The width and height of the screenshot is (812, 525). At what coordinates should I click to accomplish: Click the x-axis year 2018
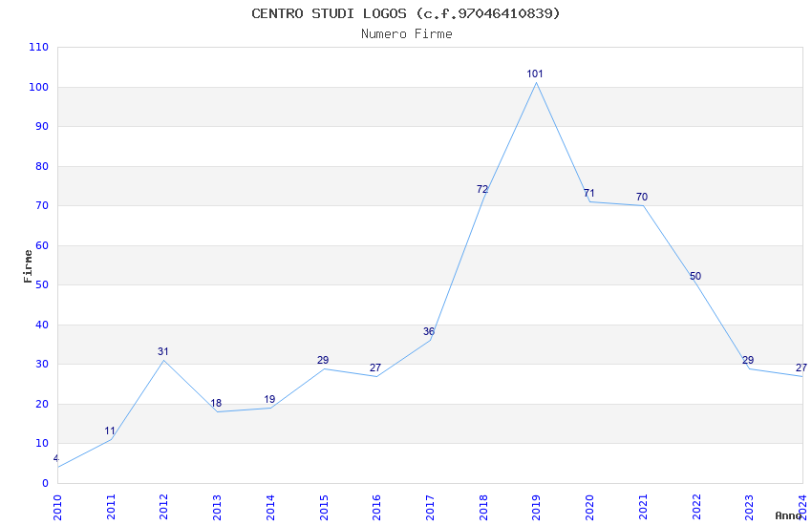pyautogui.click(x=483, y=508)
